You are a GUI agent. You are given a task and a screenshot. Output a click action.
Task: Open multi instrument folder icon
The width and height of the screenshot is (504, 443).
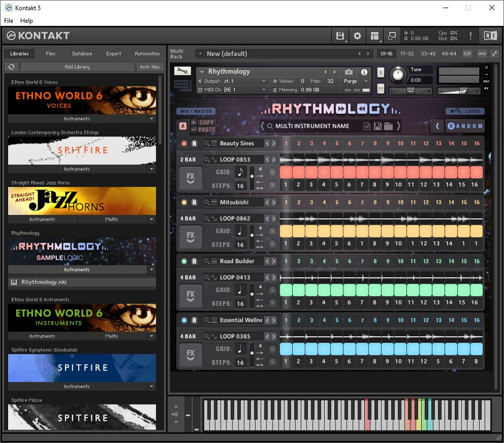(388, 126)
